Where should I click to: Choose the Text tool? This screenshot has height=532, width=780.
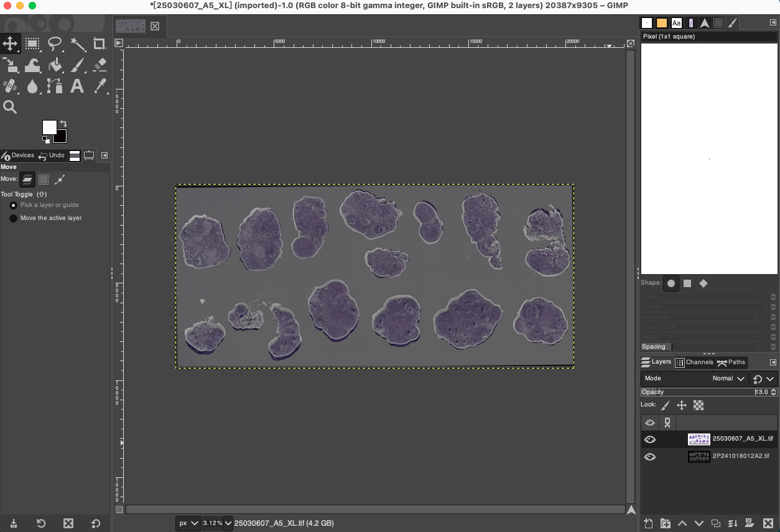coord(76,86)
